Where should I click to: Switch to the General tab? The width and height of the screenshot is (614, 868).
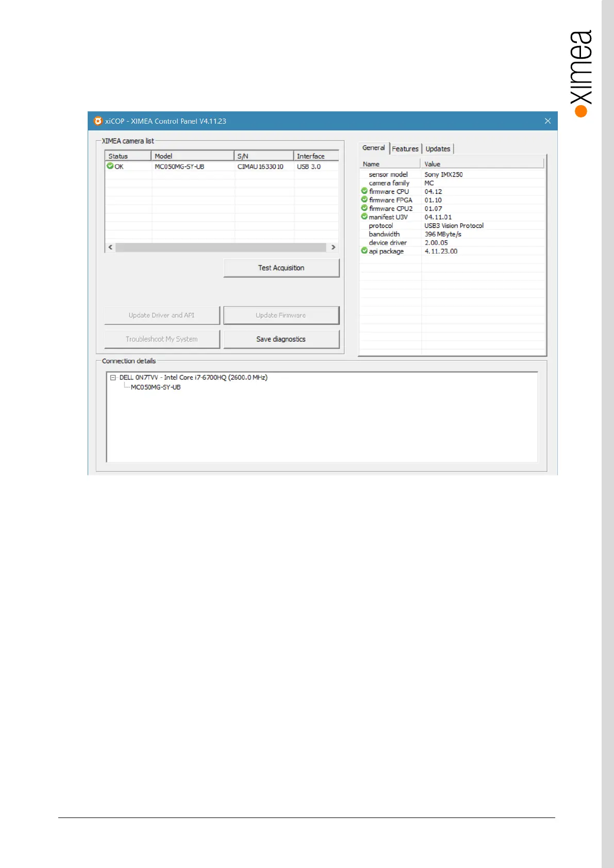pos(374,148)
